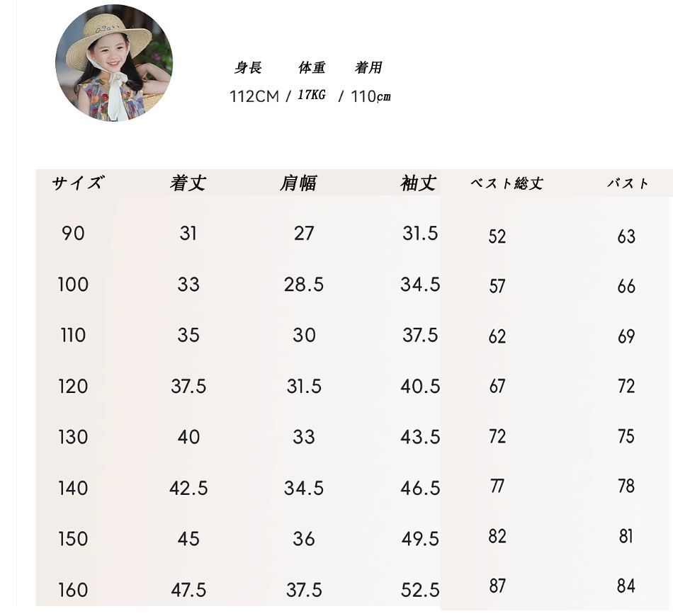Screen dimensions: 673x616
Task: Select the サイズ column header
Action: coord(77,183)
